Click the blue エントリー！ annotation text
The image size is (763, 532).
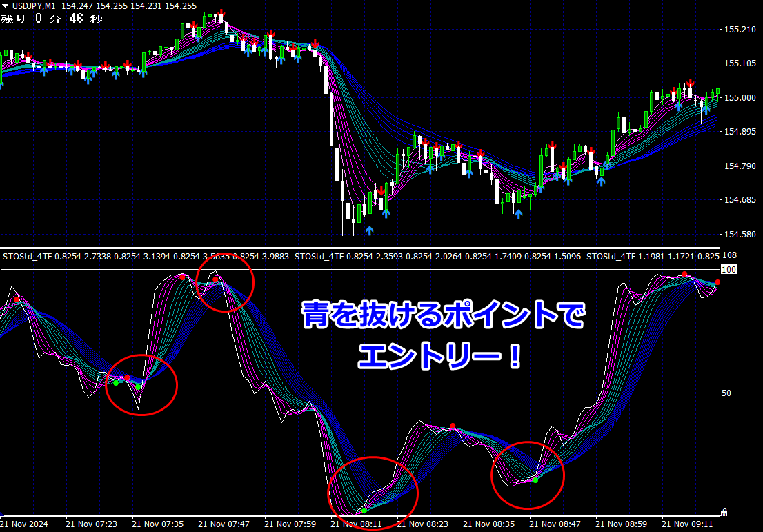pos(441,356)
